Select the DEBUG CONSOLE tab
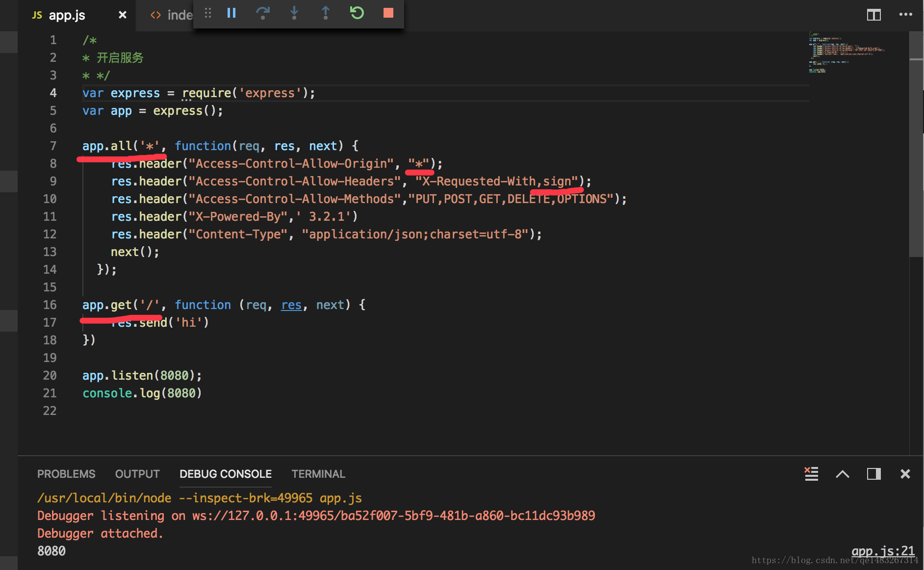The image size is (924, 570). tap(226, 474)
